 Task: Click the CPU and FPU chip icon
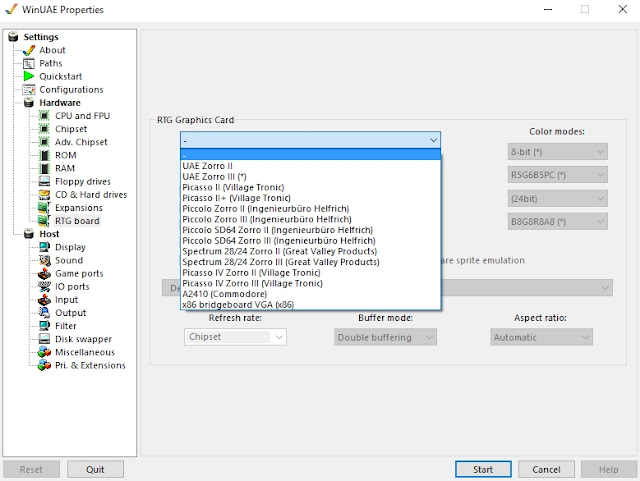(44, 116)
